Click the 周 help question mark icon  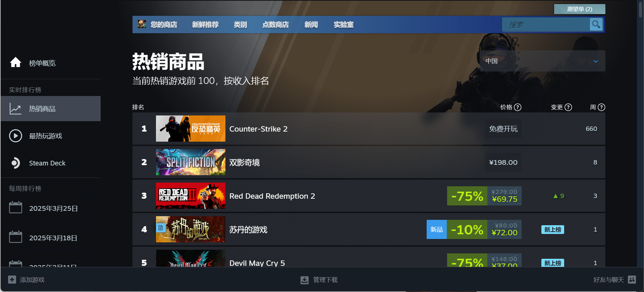pos(602,107)
